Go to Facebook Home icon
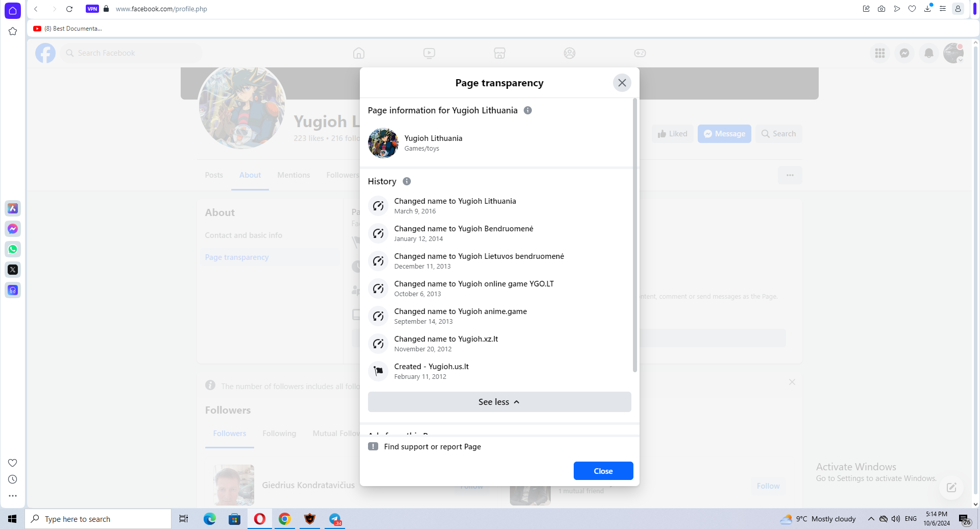The width and height of the screenshot is (980, 529). pos(359,53)
